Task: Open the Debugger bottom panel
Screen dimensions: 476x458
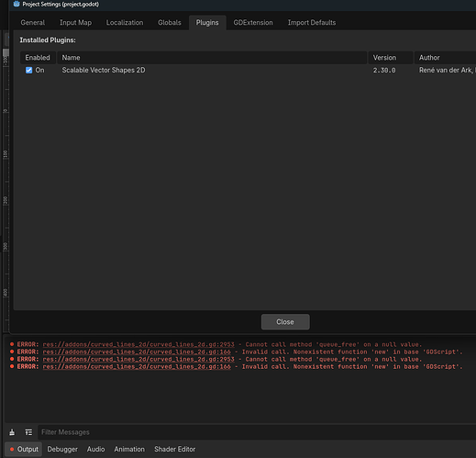Action: click(x=62, y=449)
